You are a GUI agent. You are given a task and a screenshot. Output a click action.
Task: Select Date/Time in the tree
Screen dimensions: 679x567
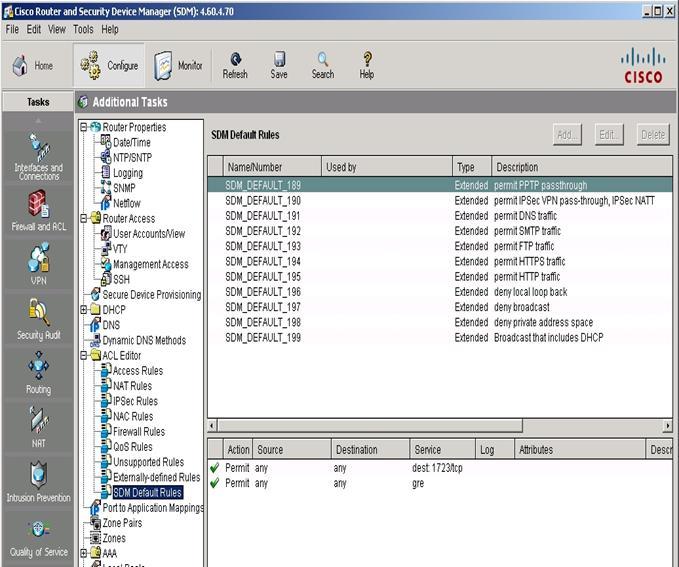tap(132, 143)
